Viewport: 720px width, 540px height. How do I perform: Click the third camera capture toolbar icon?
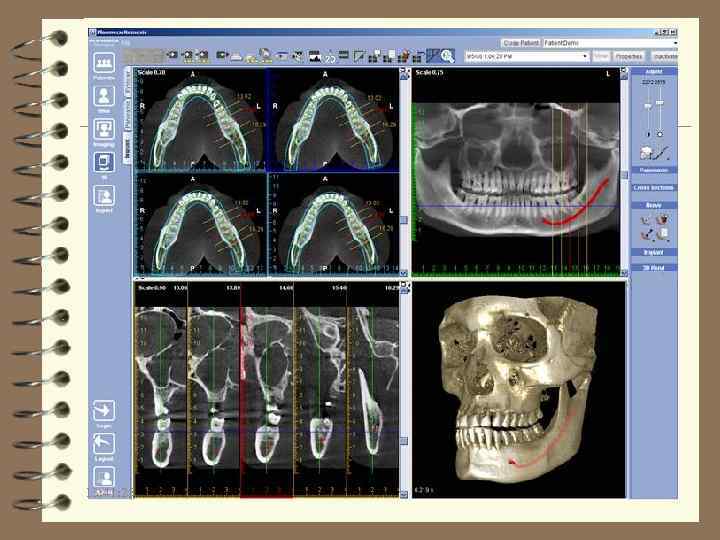point(202,56)
